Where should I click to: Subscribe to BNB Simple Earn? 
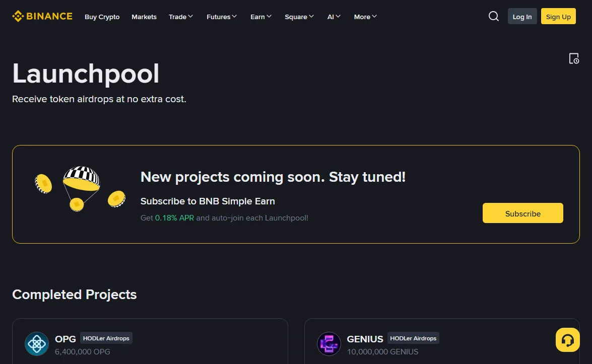522,213
